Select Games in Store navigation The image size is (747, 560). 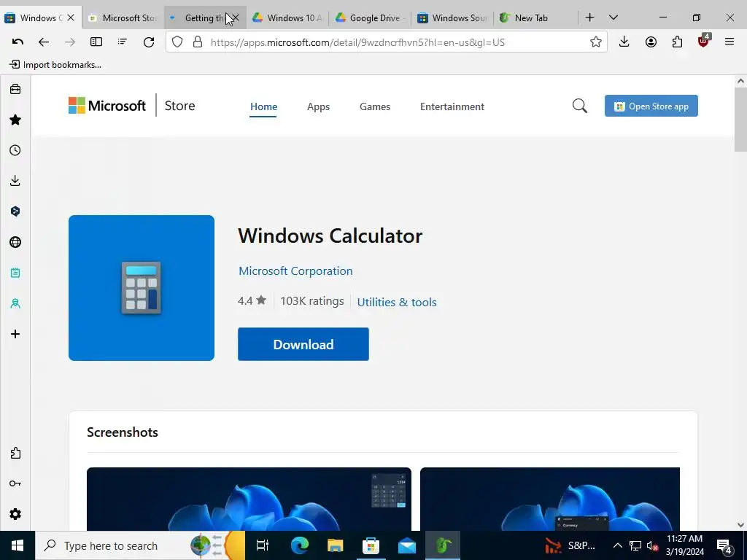click(374, 106)
